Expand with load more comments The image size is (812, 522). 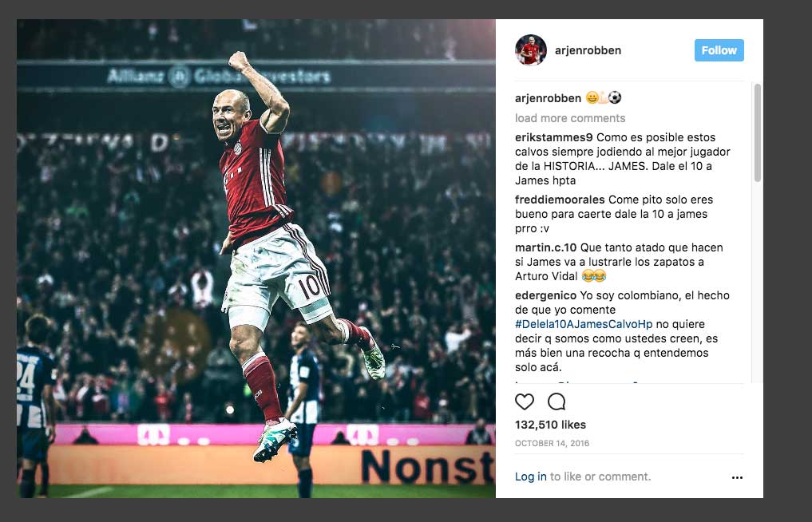pos(569,118)
